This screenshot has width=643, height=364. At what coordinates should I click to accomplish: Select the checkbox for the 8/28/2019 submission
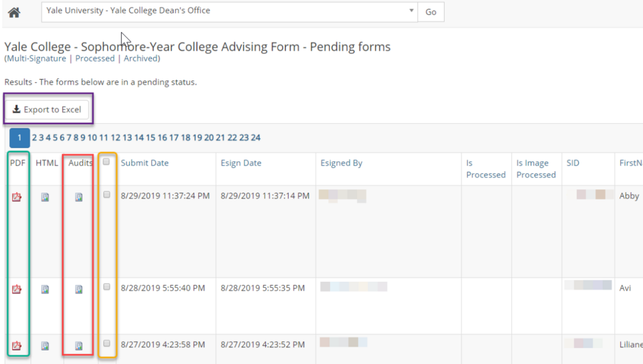[x=106, y=287]
